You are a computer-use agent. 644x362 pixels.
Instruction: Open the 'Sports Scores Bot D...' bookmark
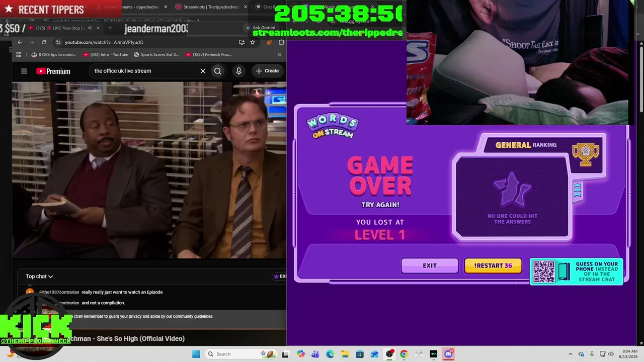pos(156,54)
